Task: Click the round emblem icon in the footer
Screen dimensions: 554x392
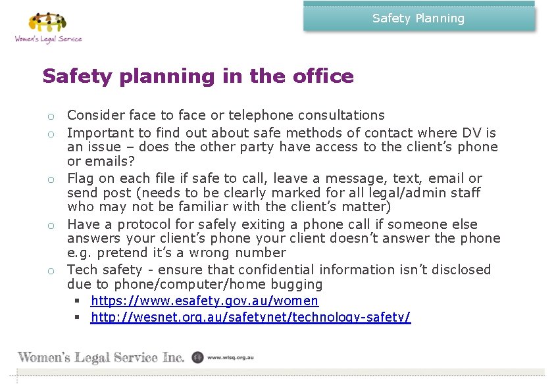Action: point(197,358)
